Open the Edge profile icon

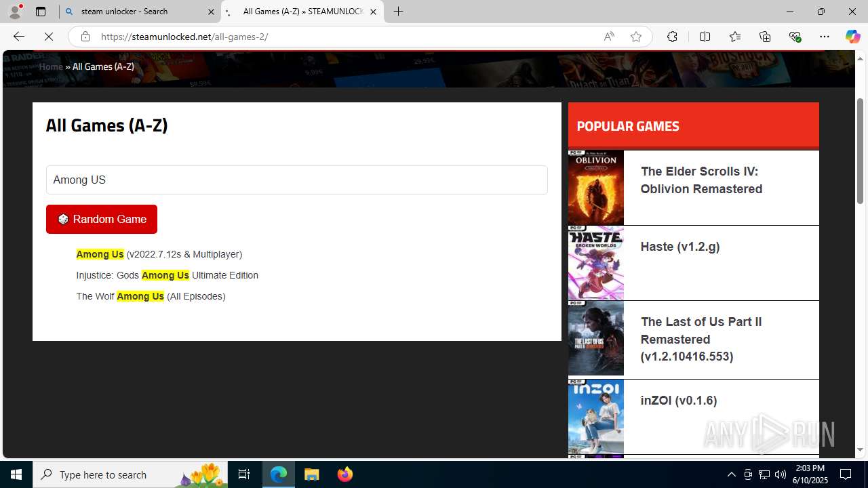coord(15,12)
